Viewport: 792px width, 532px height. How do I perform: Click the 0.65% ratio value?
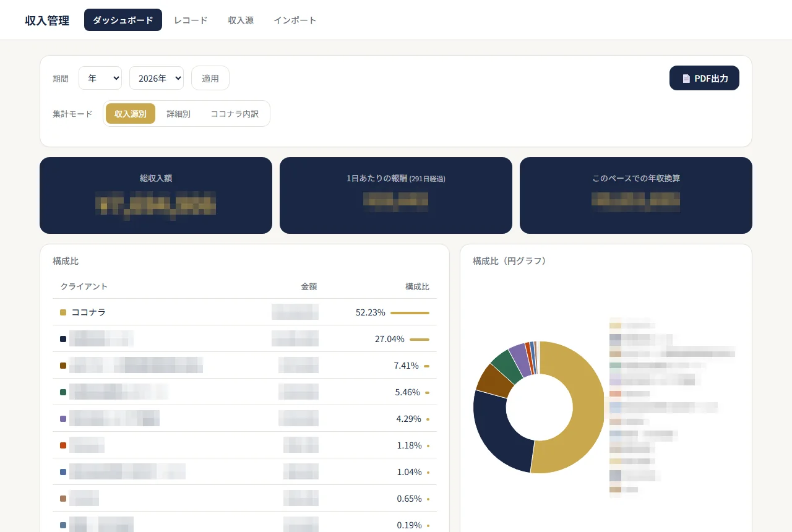pos(409,499)
